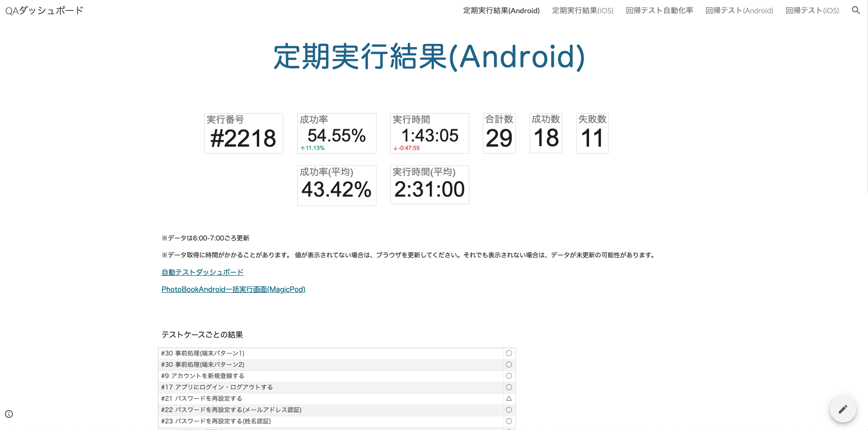Select the 成功率(平均) 43.42% card
Screen dimensions: 868x430
click(x=336, y=185)
